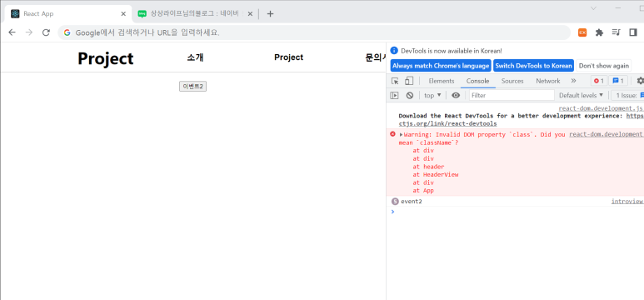This screenshot has width=644, height=300.
Task: Show more DevTools tabs chevron
Action: [x=573, y=81]
